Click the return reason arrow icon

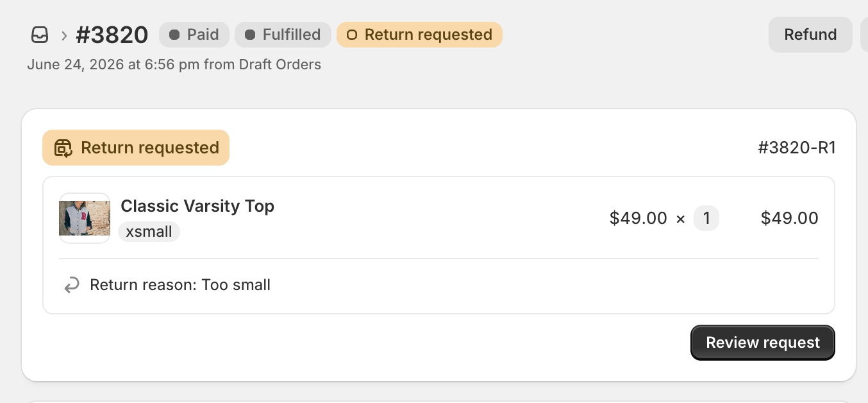72,285
